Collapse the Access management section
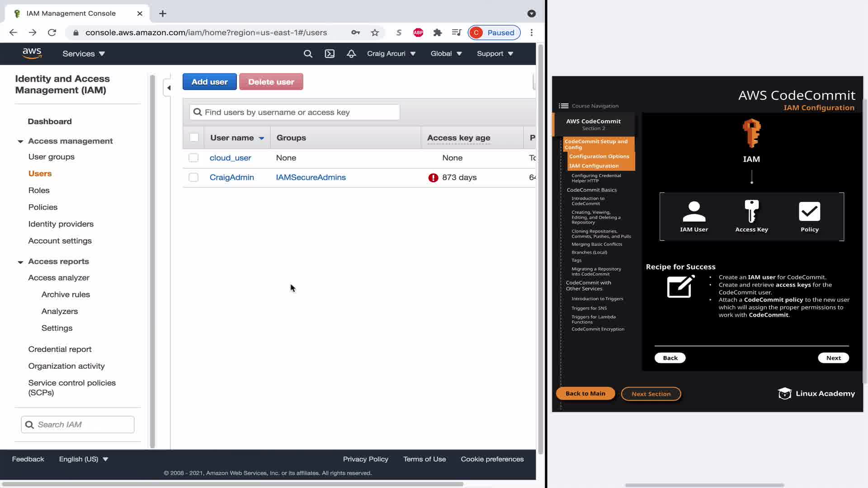868x488 pixels. (x=20, y=141)
